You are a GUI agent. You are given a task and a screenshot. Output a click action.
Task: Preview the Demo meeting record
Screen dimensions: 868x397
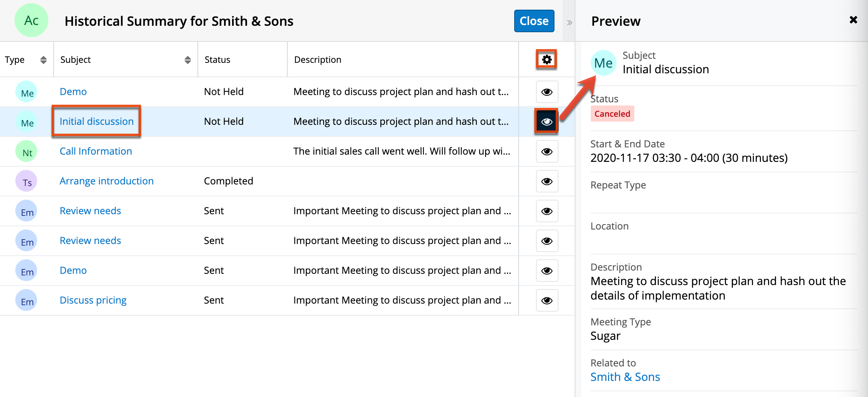[547, 92]
